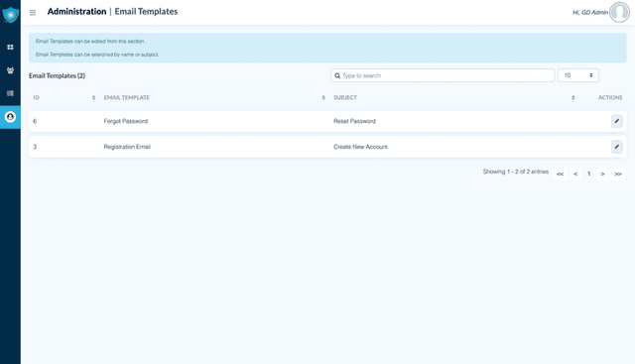
Task: Open the GD Admin profile avatar
Action: pos(619,12)
